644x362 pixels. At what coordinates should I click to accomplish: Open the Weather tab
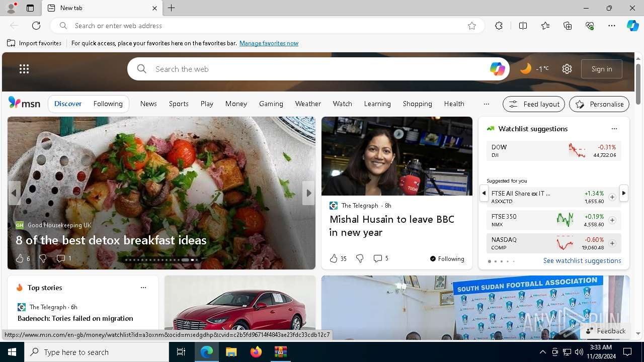click(308, 104)
